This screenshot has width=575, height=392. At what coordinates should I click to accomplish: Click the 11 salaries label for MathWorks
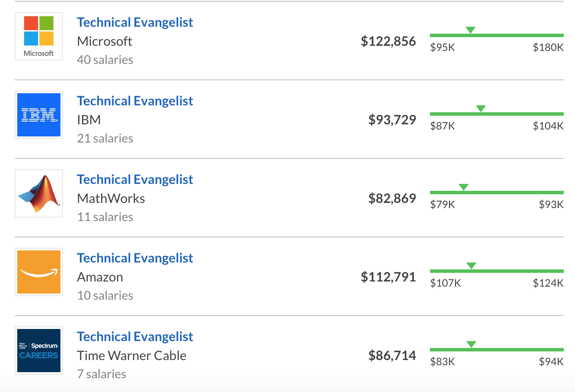[x=105, y=217]
